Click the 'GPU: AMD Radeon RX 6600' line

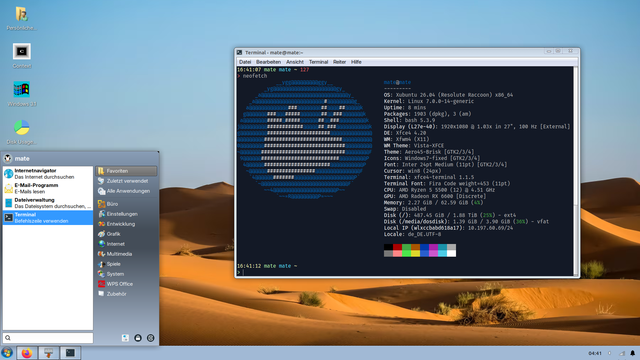point(435,196)
